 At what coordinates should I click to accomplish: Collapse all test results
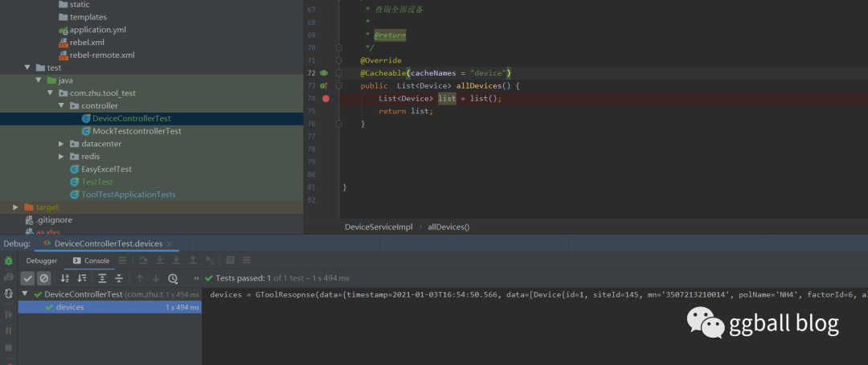[118, 278]
